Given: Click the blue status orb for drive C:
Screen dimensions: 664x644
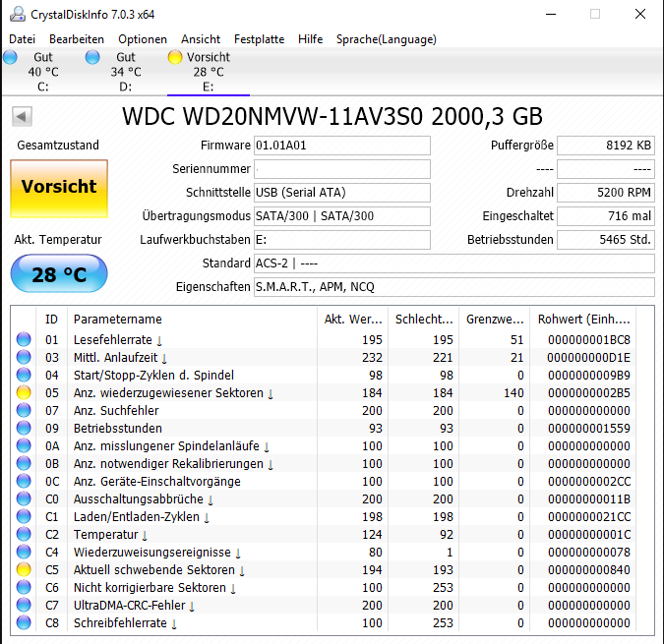Looking at the screenshot, I should [x=10, y=57].
